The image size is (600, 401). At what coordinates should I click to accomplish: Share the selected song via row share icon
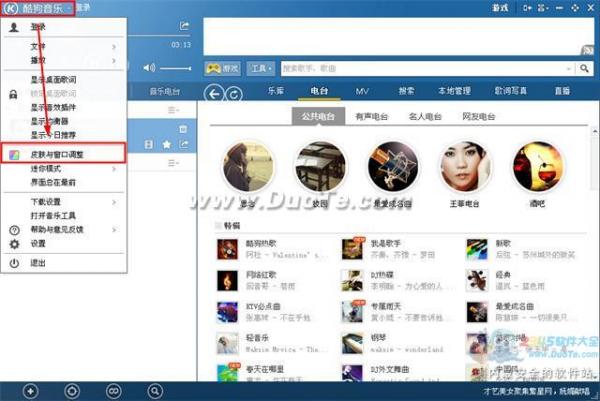tap(184, 144)
